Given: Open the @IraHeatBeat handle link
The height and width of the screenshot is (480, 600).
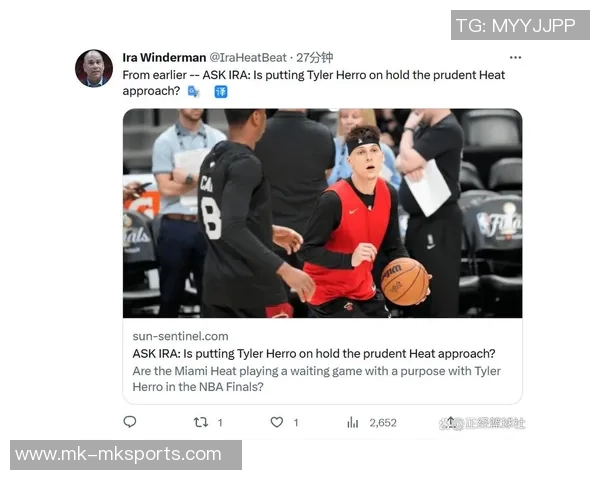Looking at the screenshot, I should click(248, 57).
